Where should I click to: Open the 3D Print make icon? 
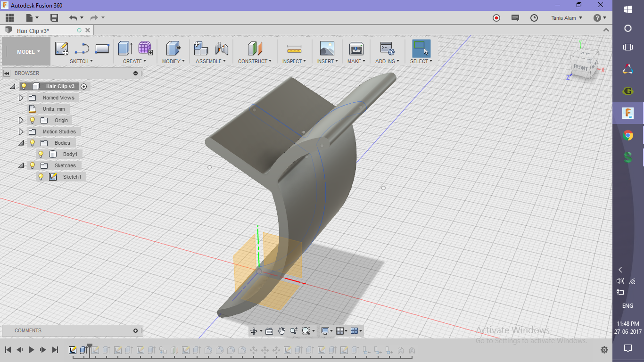(x=356, y=48)
